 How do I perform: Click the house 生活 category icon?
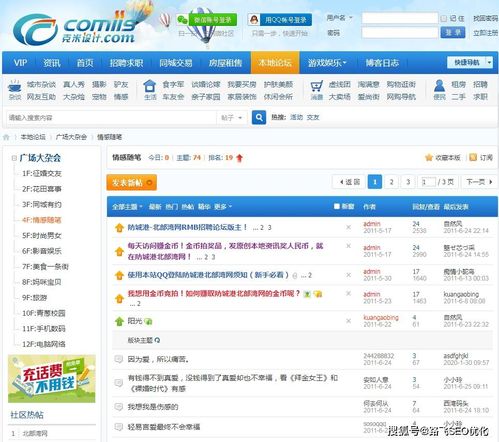click(x=150, y=86)
